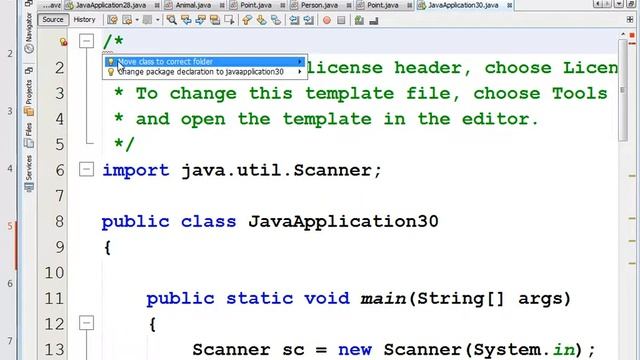The height and width of the screenshot is (360, 640).
Task: Toggle Rectangular Selection icon
Action: click(229, 20)
